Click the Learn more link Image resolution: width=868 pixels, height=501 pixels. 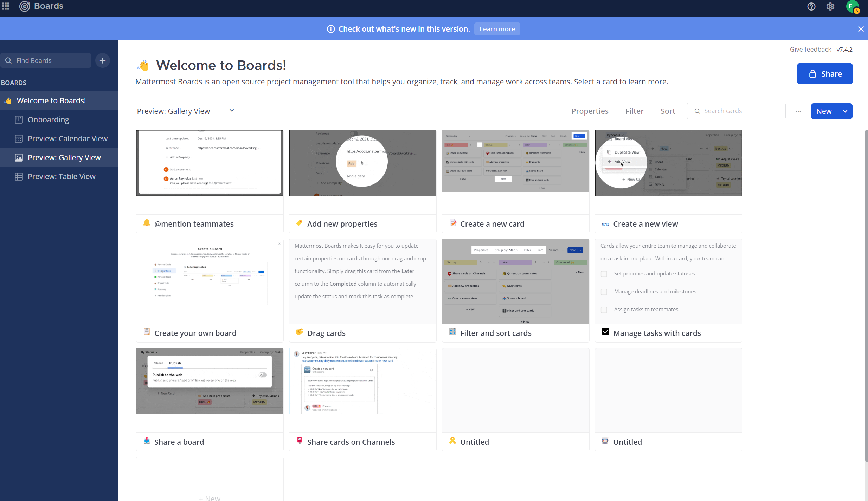[497, 29]
